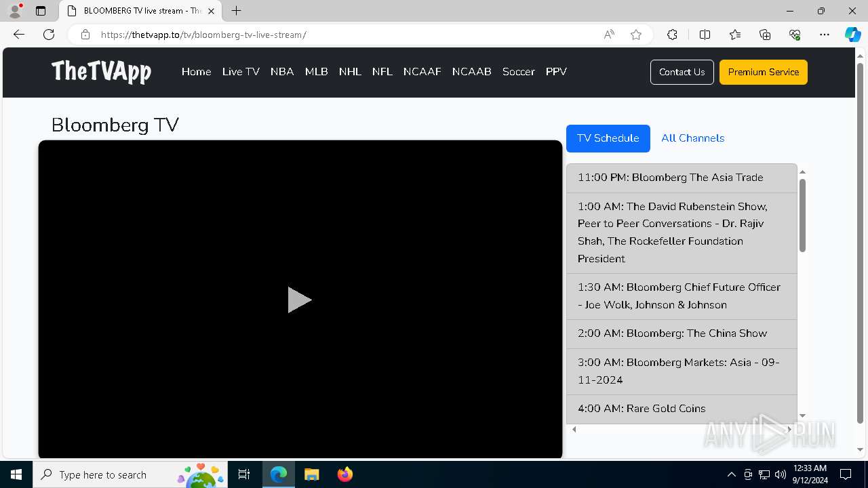The image size is (868, 488).
Task: Click the TheTVApp logo
Action: tap(101, 71)
